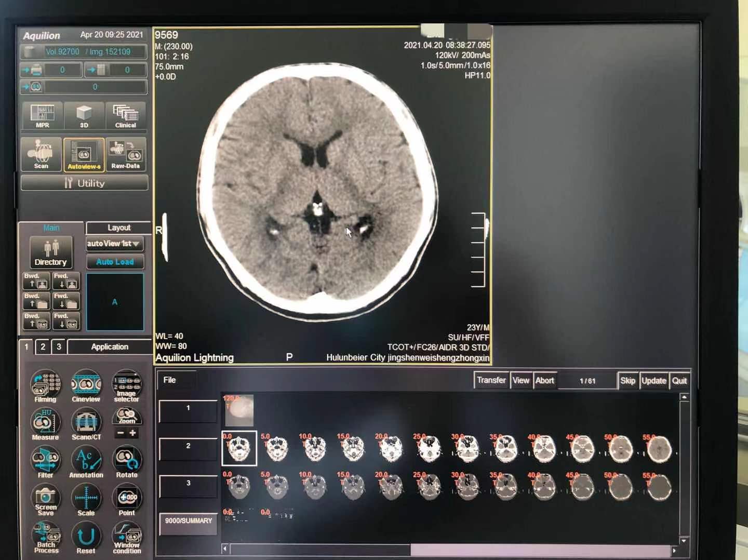Select the Rotate image tool
This screenshot has width=748, height=560.
click(127, 461)
